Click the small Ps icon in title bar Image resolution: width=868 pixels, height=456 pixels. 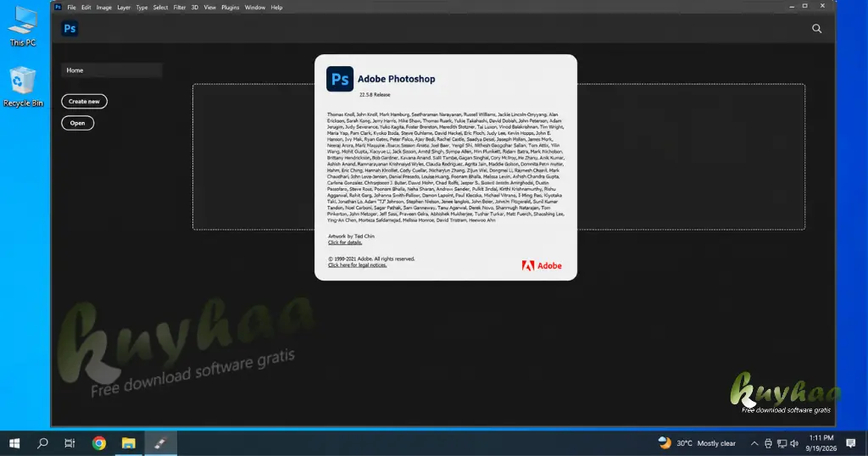point(58,7)
